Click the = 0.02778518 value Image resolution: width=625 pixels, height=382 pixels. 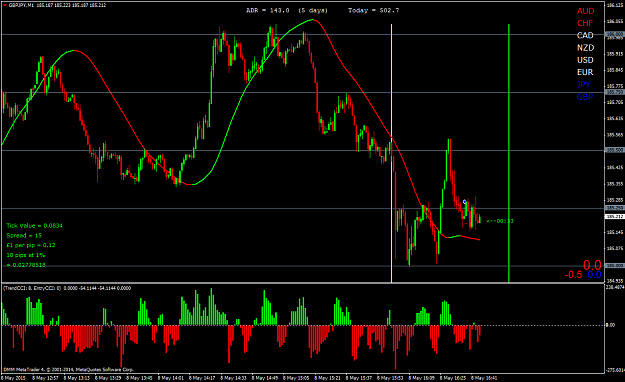coord(26,265)
